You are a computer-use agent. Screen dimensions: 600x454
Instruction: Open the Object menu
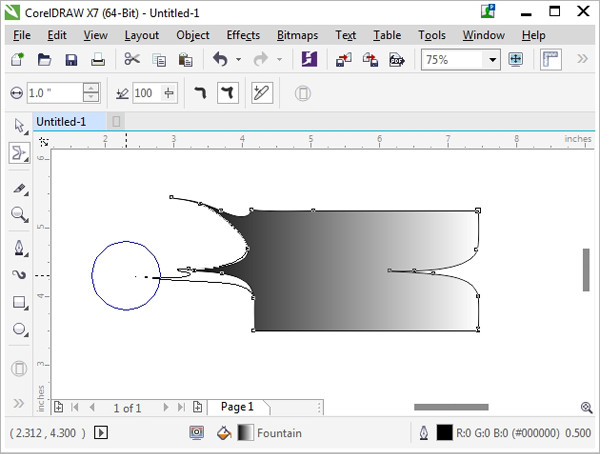click(x=193, y=35)
